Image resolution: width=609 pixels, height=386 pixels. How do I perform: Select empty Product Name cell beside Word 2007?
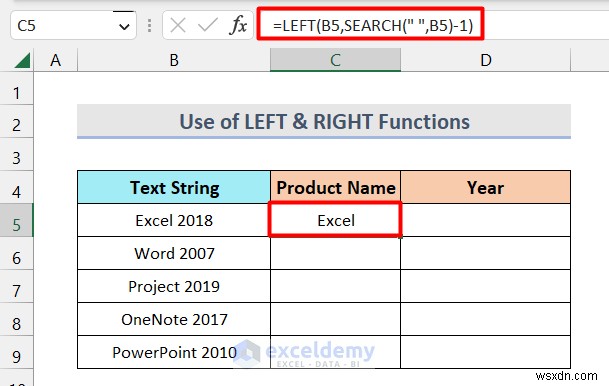(336, 253)
